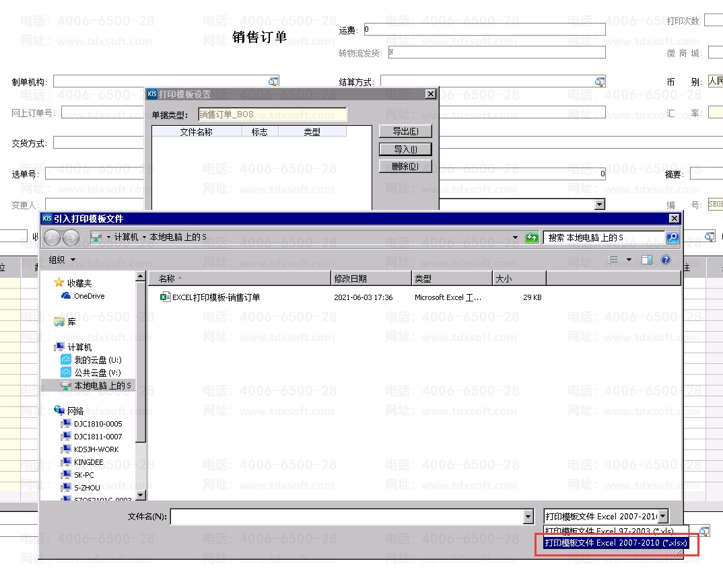
Task: Click the 导入 button
Action: (x=405, y=149)
